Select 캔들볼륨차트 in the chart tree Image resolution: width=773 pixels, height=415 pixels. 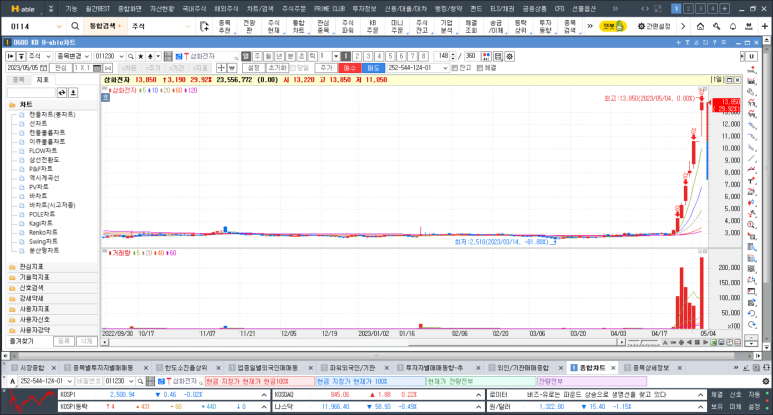47,133
